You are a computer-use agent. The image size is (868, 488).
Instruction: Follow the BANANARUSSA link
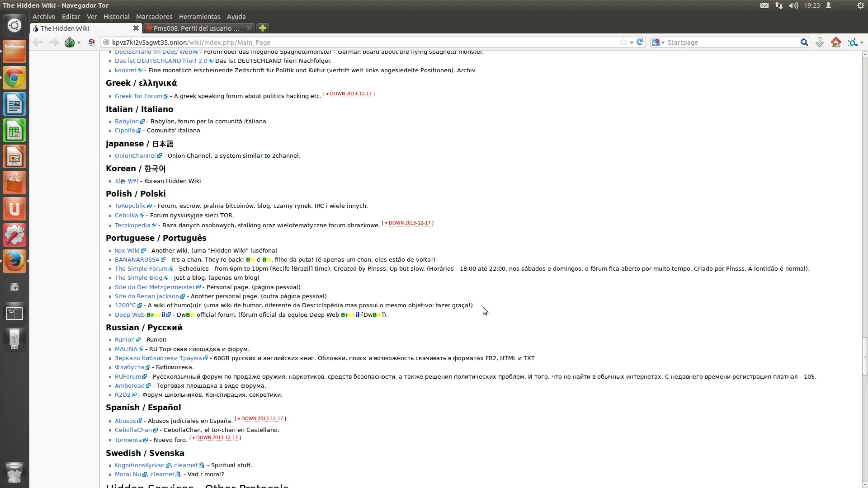[x=137, y=260]
